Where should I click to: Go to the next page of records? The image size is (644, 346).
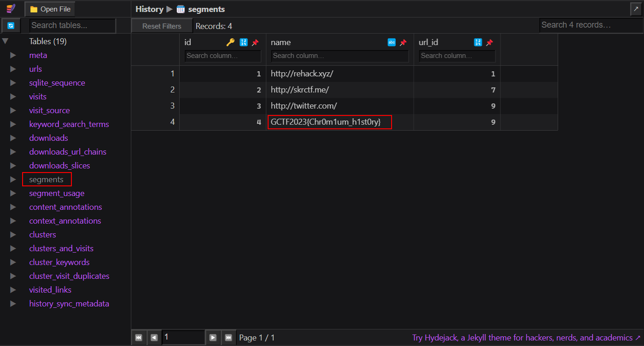click(x=213, y=337)
